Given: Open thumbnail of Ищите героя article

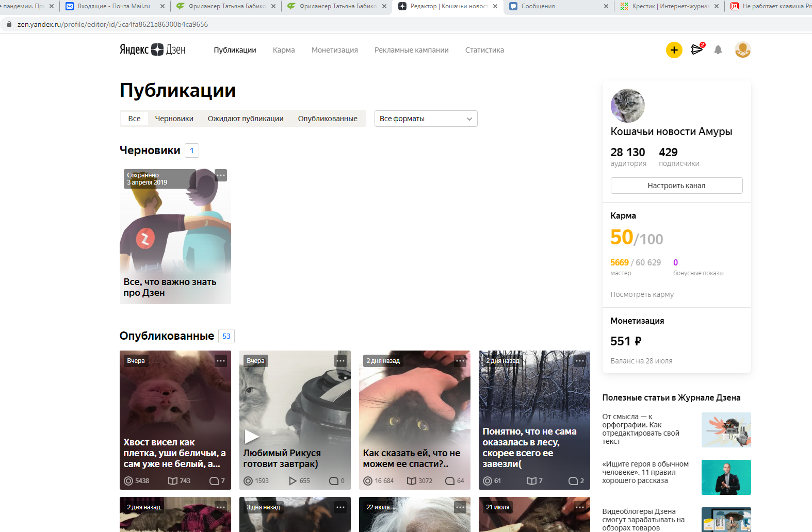Looking at the screenshot, I should click(726, 477).
